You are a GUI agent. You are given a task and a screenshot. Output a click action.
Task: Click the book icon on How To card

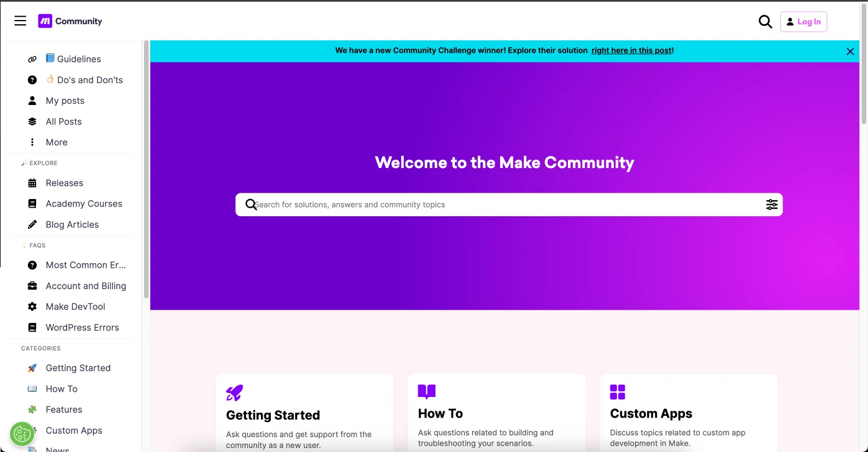click(x=427, y=391)
